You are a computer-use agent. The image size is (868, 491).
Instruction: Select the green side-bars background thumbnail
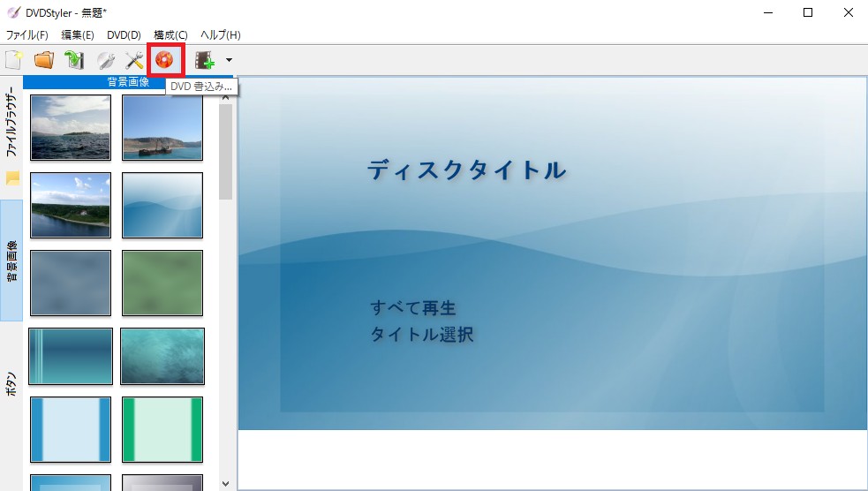(162, 429)
